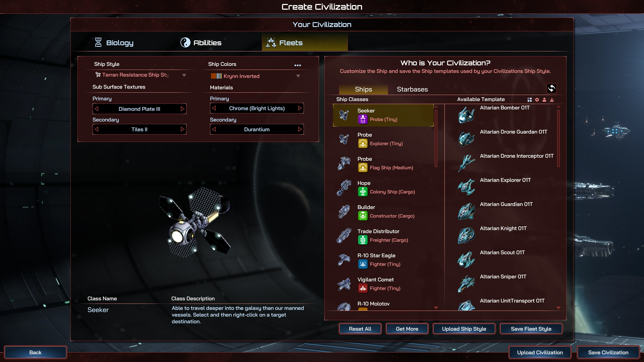Image resolution: width=644 pixels, height=362 pixels.
Task: Click the refresh ship templates icon
Action: pos(551,88)
